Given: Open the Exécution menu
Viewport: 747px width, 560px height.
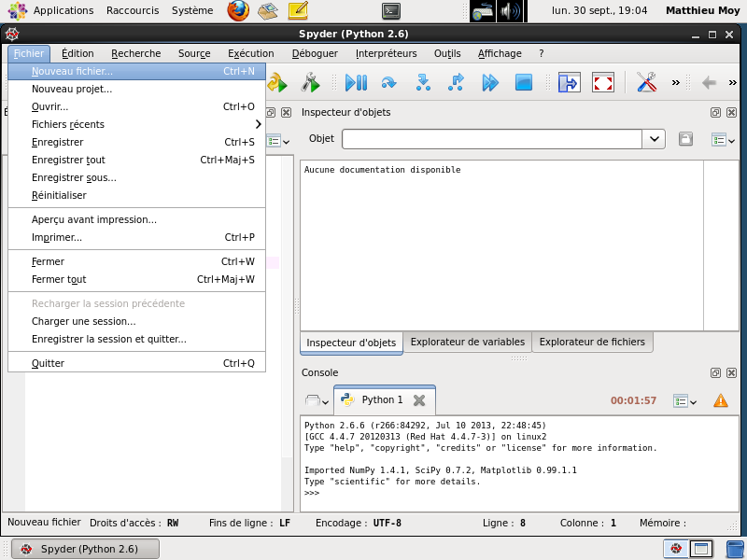Looking at the screenshot, I should (251, 53).
